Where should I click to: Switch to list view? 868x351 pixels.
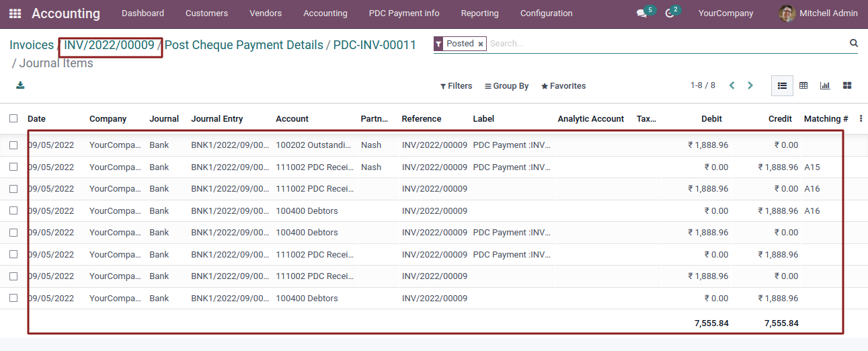(x=782, y=85)
